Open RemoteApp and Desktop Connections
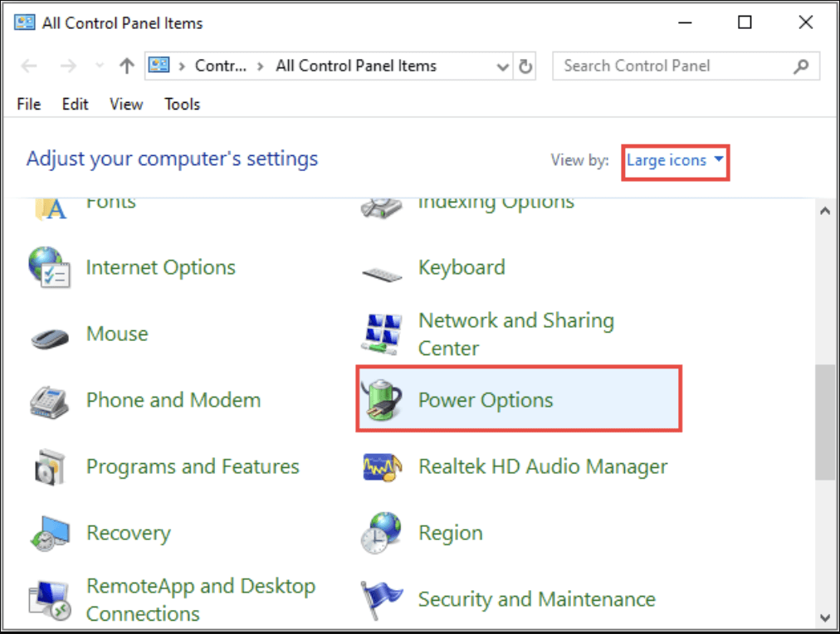Image resolution: width=840 pixels, height=634 pixels. pyautogui.click(x=201, y=586)
